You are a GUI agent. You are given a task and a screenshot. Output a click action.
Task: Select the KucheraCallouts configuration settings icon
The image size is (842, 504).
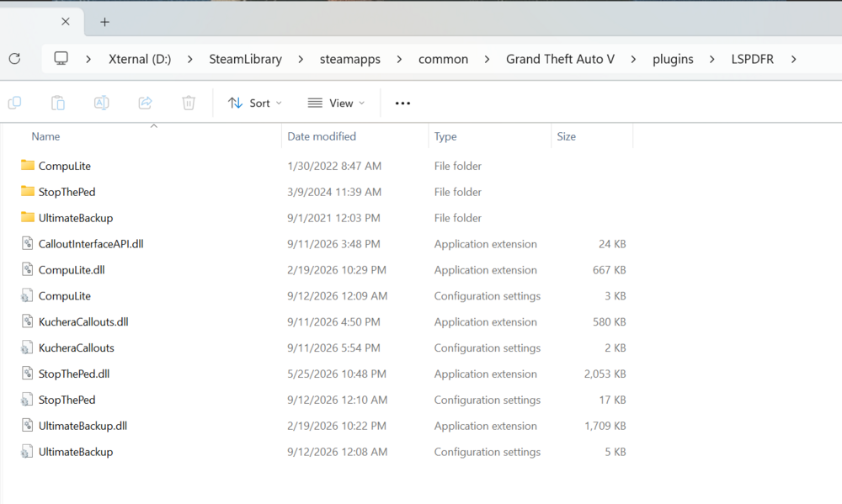pyautogui.click(x=26, y=347)
